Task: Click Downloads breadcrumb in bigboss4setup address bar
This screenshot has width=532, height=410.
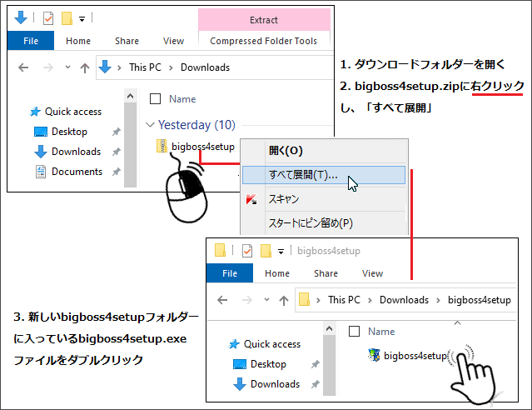Action: (x=404, y=300)
